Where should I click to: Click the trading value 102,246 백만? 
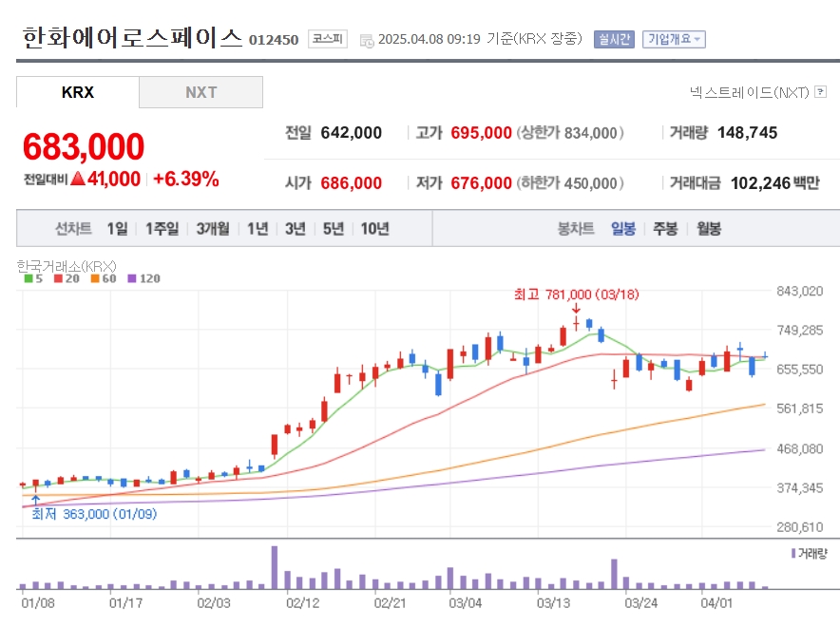[x=775, y=183]
